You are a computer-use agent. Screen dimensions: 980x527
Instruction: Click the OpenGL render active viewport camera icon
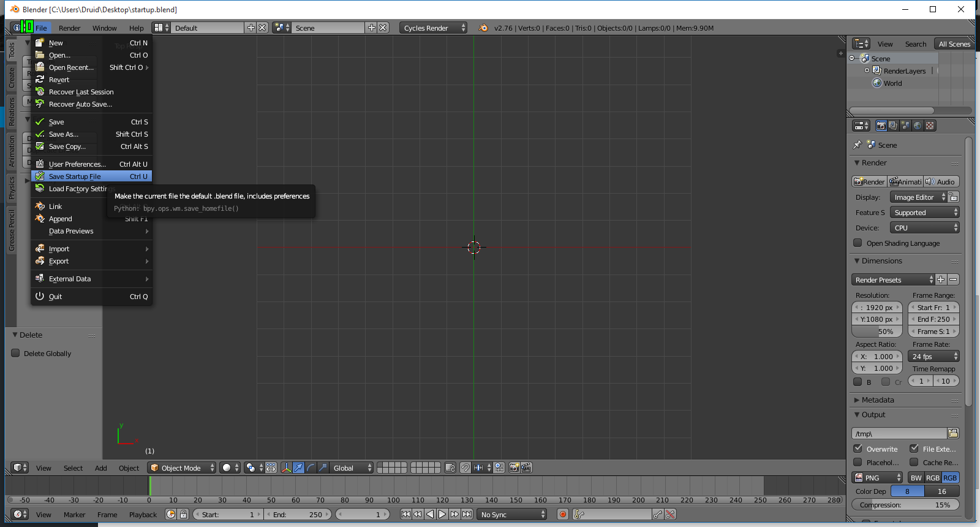coord(514,468)
